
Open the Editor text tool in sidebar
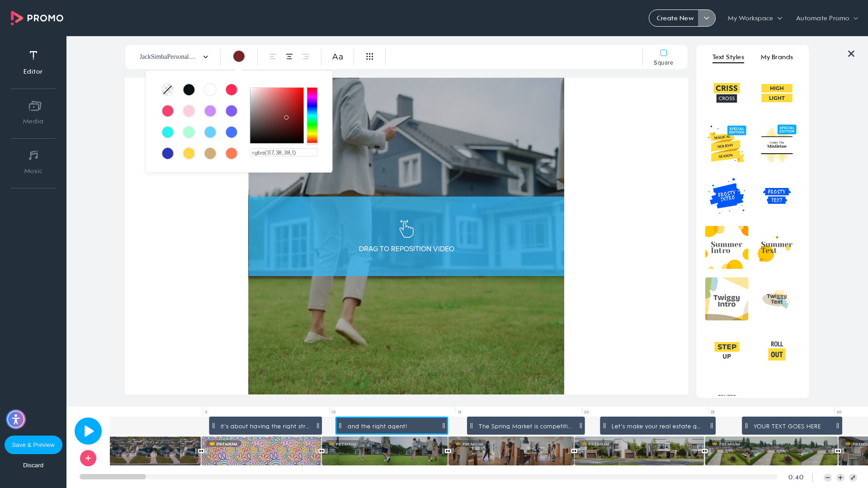(33, 62)
